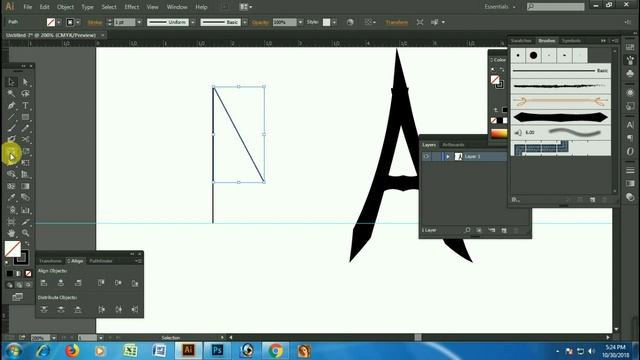Open the fill color dropdown in control bar
This screenshot has width=640, height=360.
coord(59,22)
